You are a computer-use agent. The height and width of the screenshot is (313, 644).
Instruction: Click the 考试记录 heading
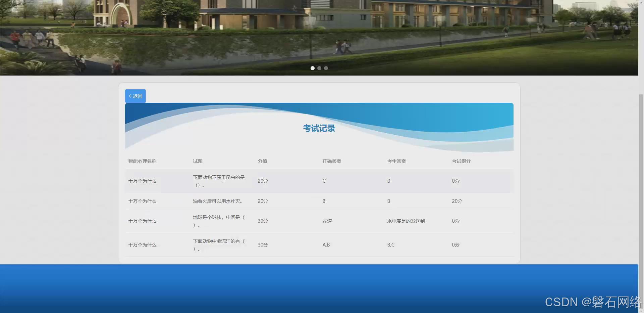point(319,128)
